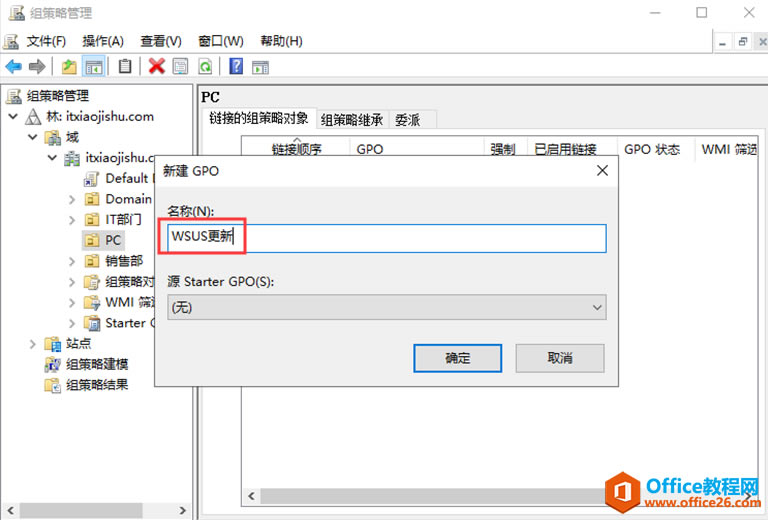Viewport: 768px width, 520px height.
Task: Open the 源 Starter GPO dropdown
Action: (x=386, y=307)
